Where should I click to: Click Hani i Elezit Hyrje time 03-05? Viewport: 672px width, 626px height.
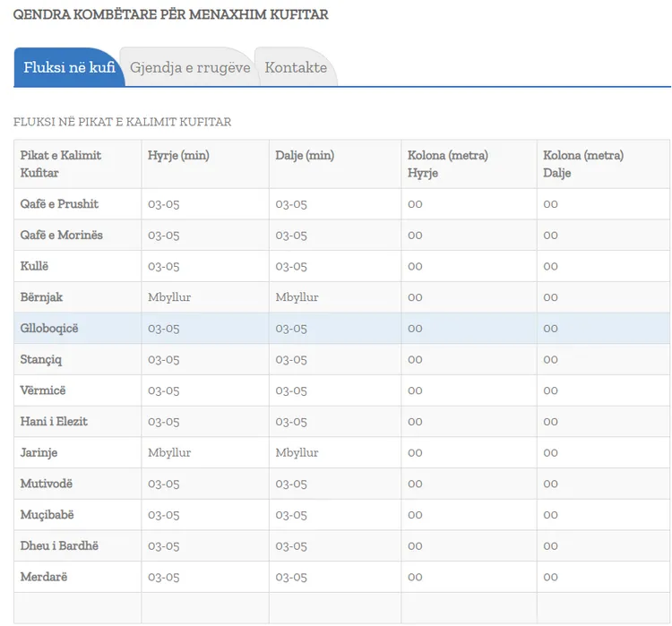pos(163,422)
